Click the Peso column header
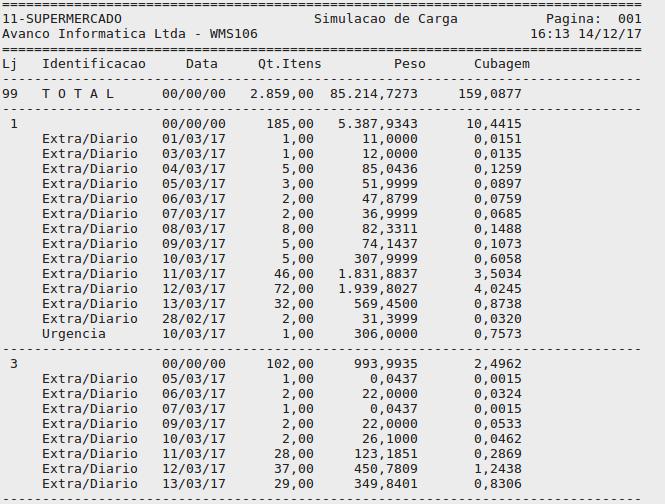Viewport: 665px width, 504px height. tap(409, 64)
